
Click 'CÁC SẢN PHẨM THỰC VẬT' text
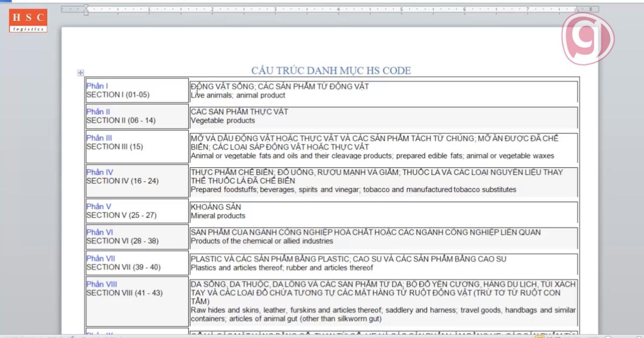pos(239,112)
